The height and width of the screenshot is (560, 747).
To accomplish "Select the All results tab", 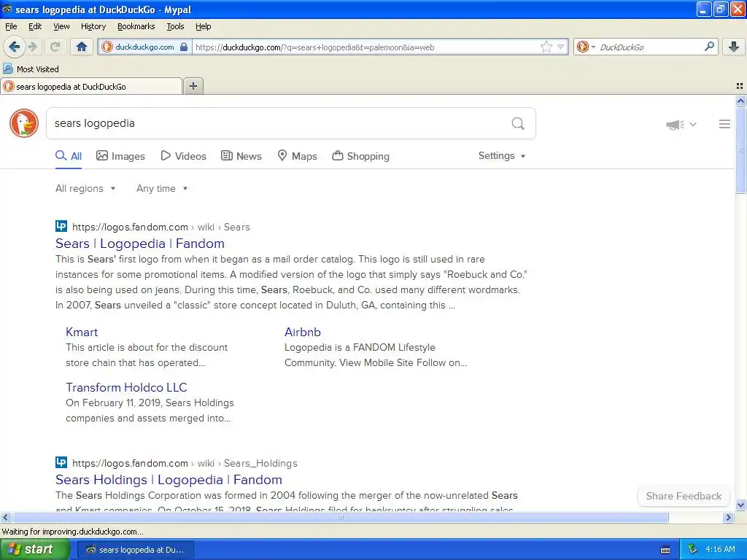I will click(x=69, y=156).
